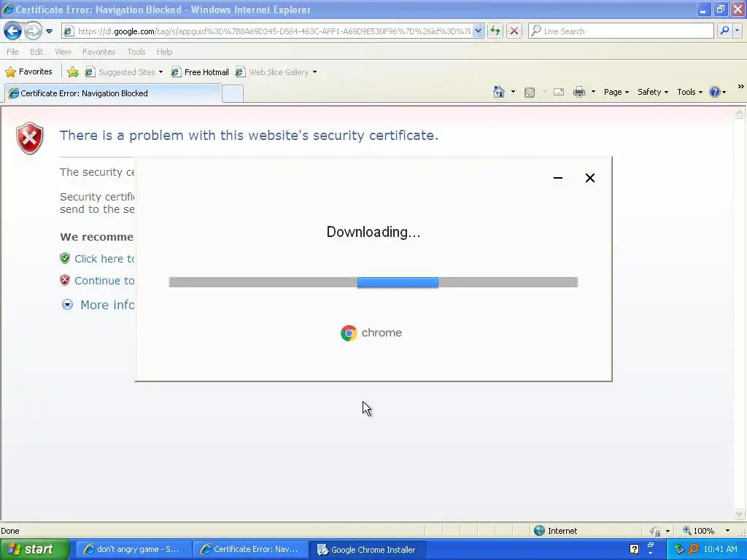Click the red shield certificate error icon
This screenshot has height=560, width=747.
pos(29,138)
